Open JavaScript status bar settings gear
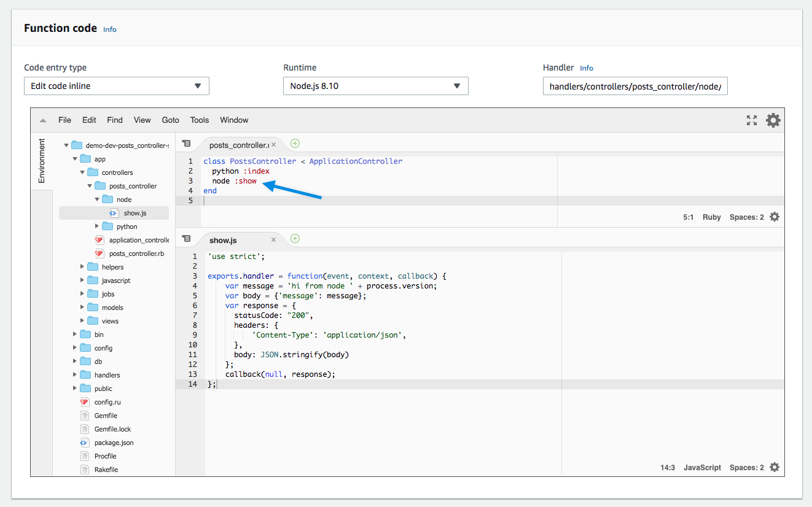The height and width of the screenshot is (507, 812). 775,467
